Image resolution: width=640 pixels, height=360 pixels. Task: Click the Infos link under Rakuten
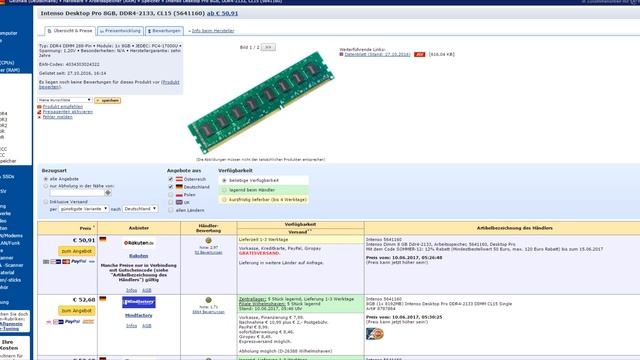tap(131, 290)
